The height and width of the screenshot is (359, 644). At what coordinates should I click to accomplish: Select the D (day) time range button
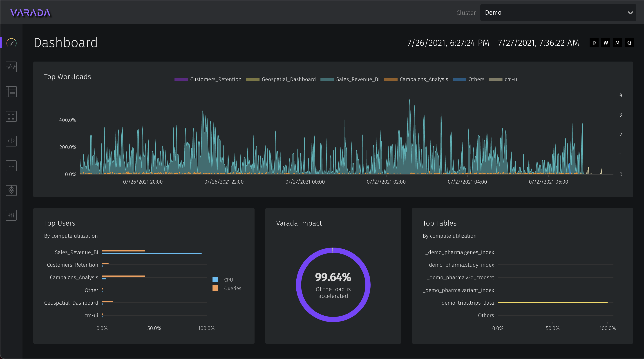594,43
